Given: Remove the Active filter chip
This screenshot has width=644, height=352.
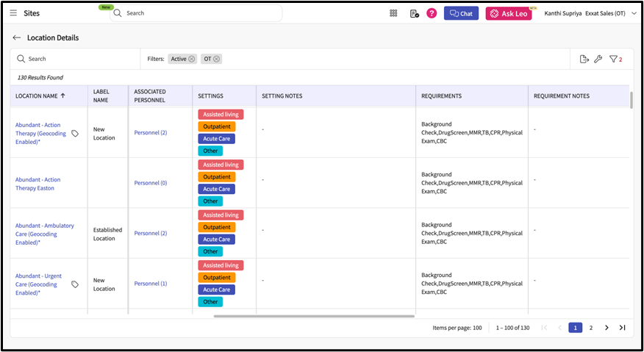Looking at the screenshot, I should [x=192, y=59].
